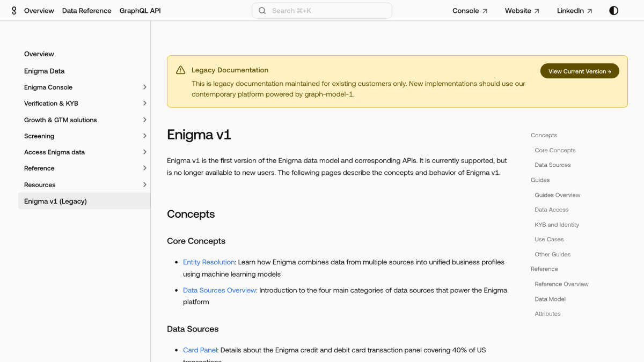Expand Screening section chevron
The width and height of the screenshot is (644, 362).
click(x=145, y=136)
